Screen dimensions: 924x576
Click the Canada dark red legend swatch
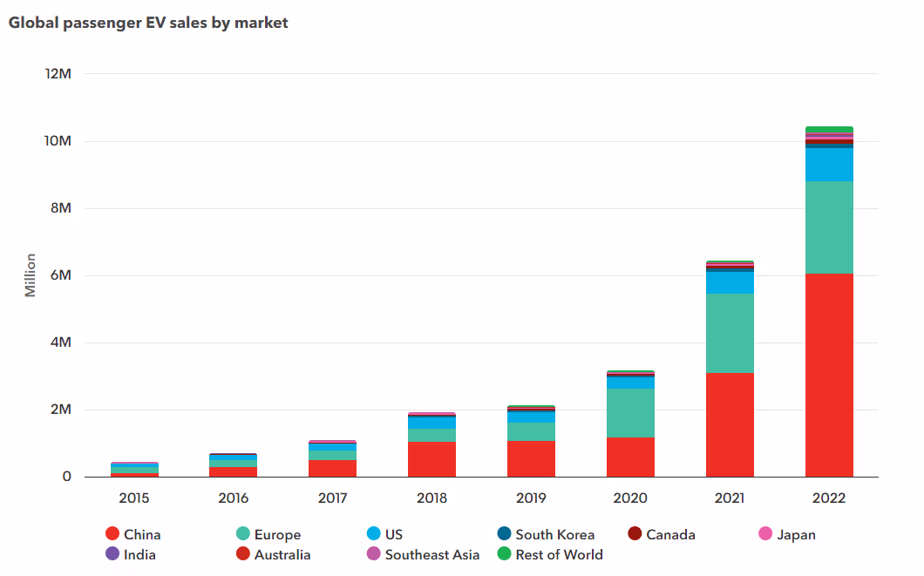(635, 533)
